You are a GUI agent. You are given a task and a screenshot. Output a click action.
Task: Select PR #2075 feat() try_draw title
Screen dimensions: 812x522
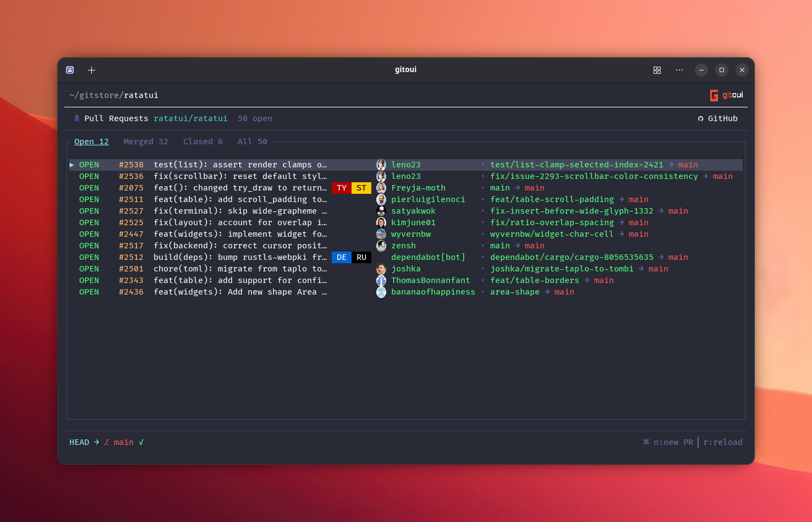[240, 188]
